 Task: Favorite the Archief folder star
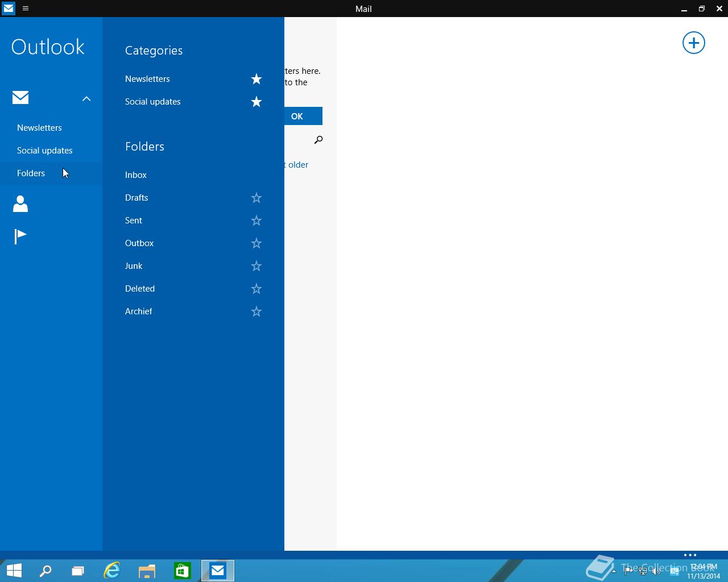tap(257, 311)
